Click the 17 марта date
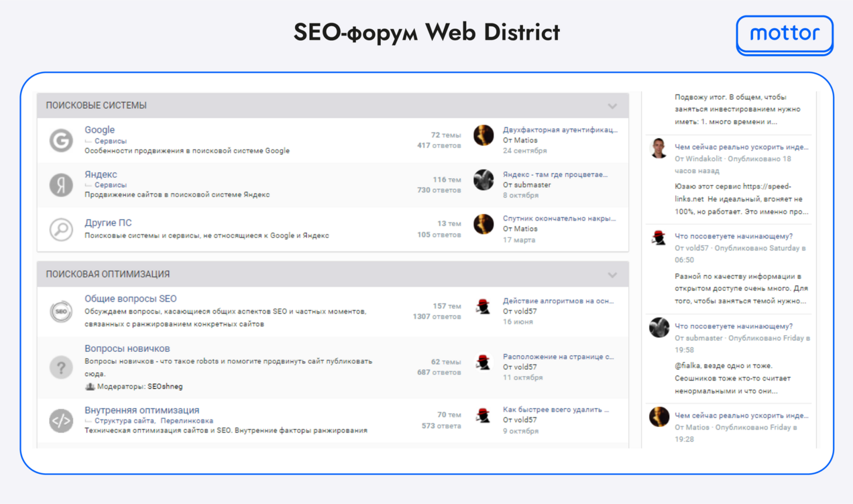This screenshot has height=504, width=853. [x=519, y=239]
